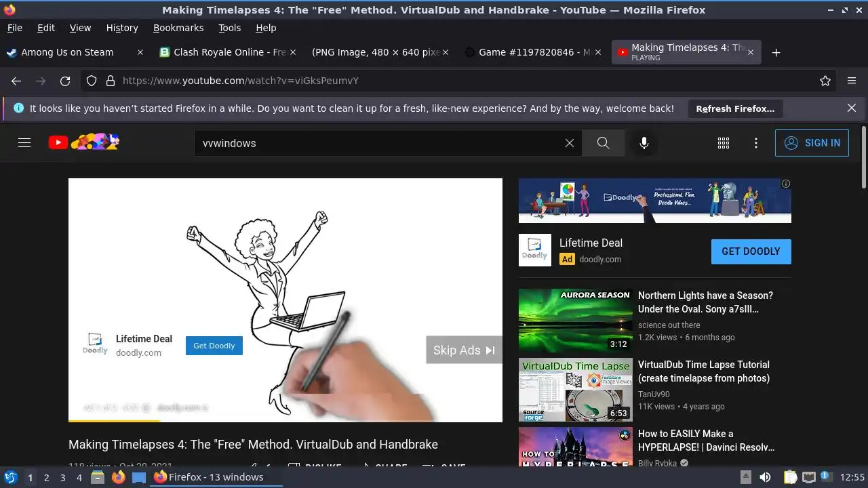Click the page vertical scrollbar

(x=863, y=157)
